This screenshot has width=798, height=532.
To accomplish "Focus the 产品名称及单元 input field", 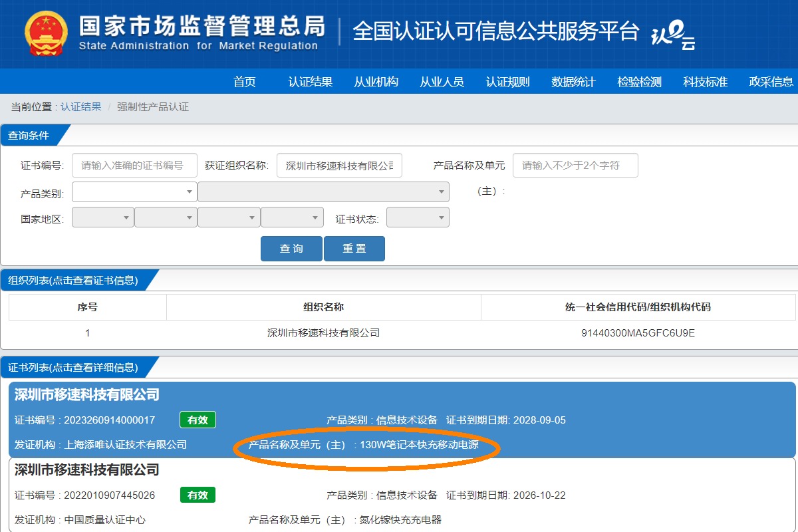I will [x=575, y=166].
